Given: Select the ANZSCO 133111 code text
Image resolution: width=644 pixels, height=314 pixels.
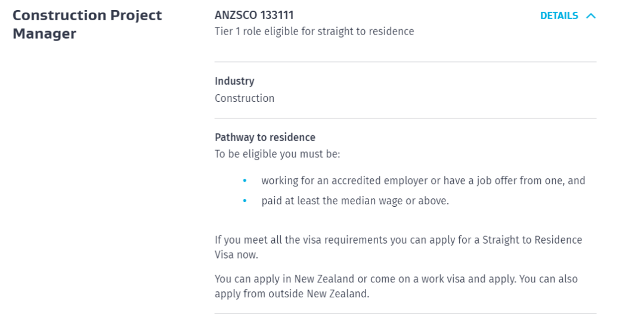Looking at the screenshot, I should pyautogui.click(x=254, y=15).
